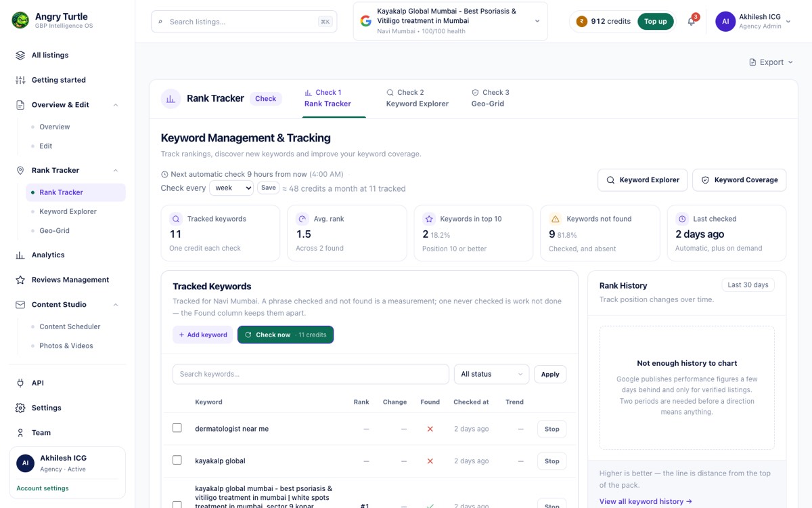
Task: Open the listing selector dropdown
Action: tap(451, 21)
